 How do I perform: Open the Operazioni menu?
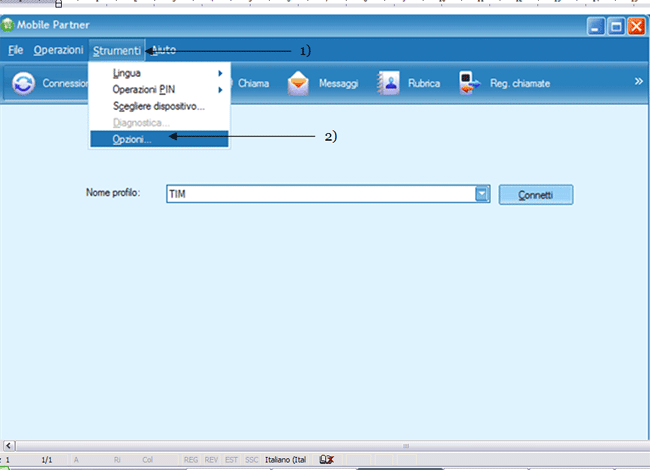tap(58, 50)
